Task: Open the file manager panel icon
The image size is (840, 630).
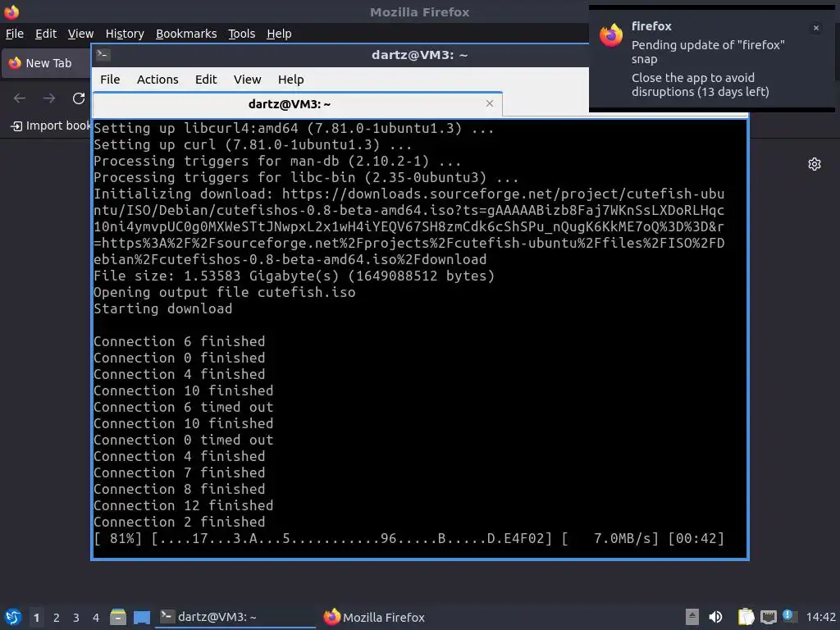Action: coord(118,617)
